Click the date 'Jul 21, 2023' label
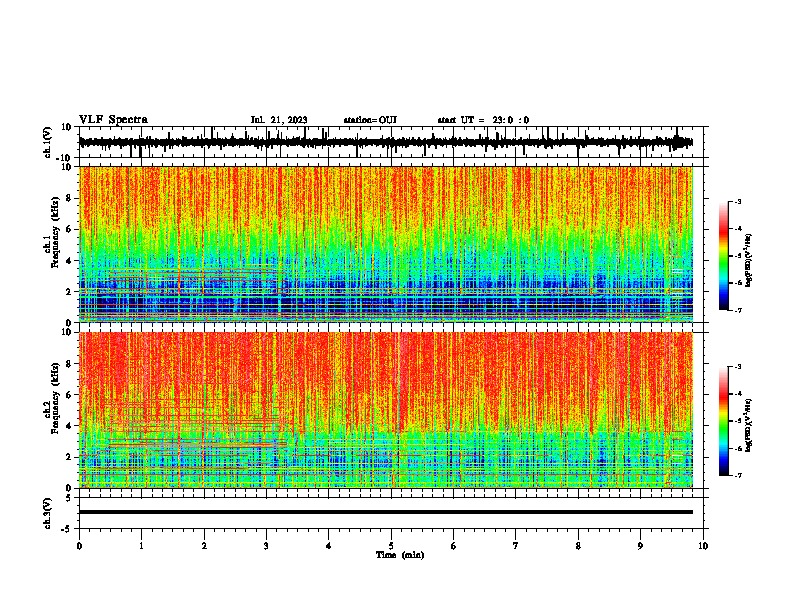The image size is (792, 612). 279,120
